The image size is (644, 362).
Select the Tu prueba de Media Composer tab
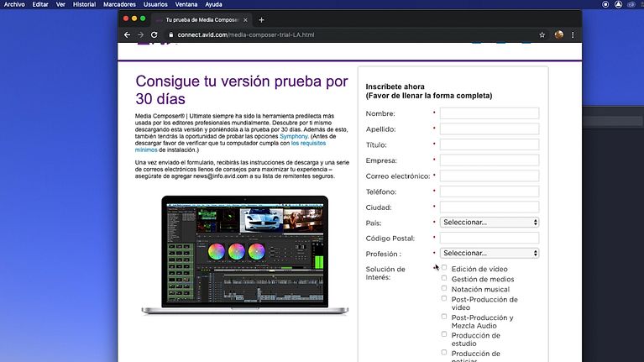(202, 19)
